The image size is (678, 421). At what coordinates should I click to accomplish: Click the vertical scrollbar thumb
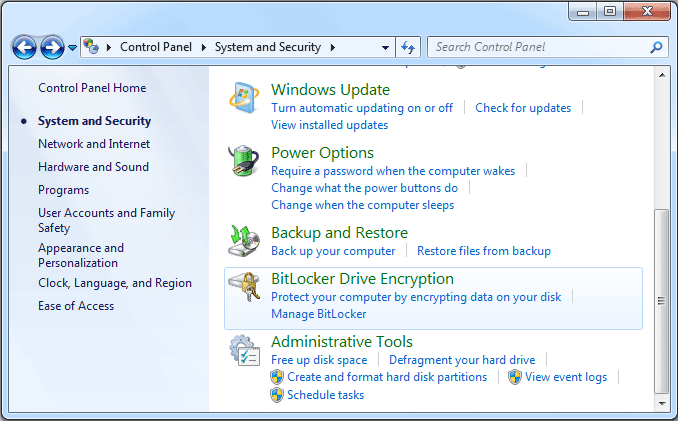pos(660,300)
